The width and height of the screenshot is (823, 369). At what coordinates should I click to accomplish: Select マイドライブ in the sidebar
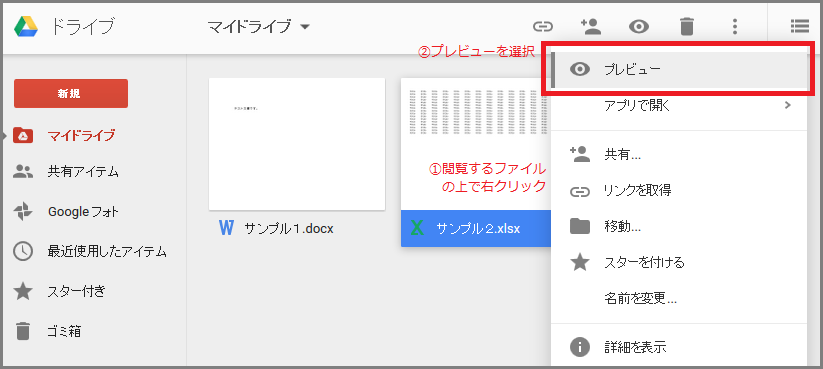[81, 136]
